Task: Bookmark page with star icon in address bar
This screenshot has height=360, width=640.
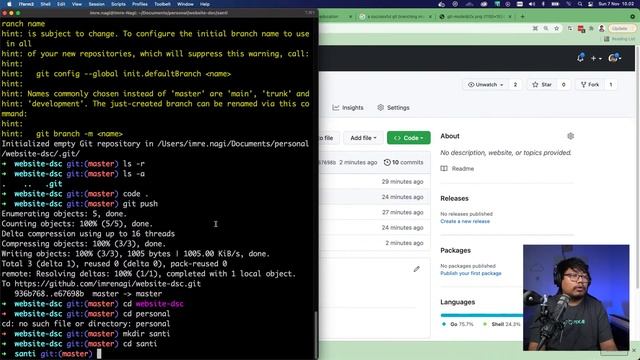Action: point(556,28)
